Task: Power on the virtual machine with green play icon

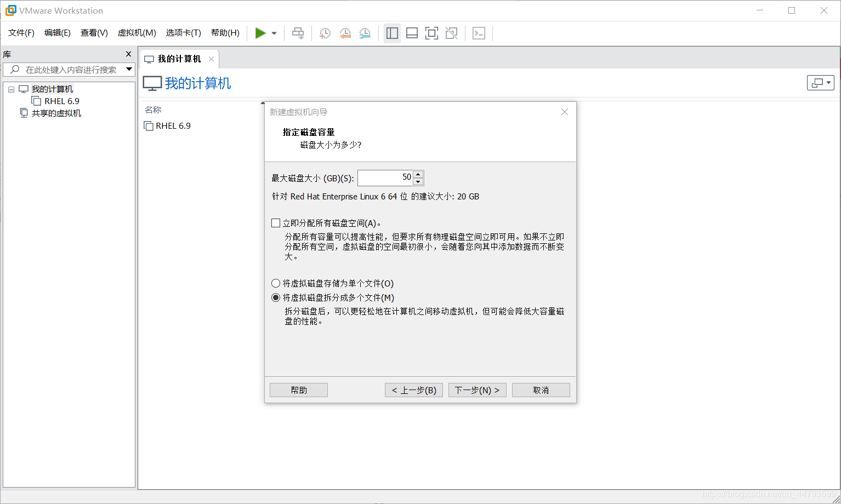Action: click(261, 33)
